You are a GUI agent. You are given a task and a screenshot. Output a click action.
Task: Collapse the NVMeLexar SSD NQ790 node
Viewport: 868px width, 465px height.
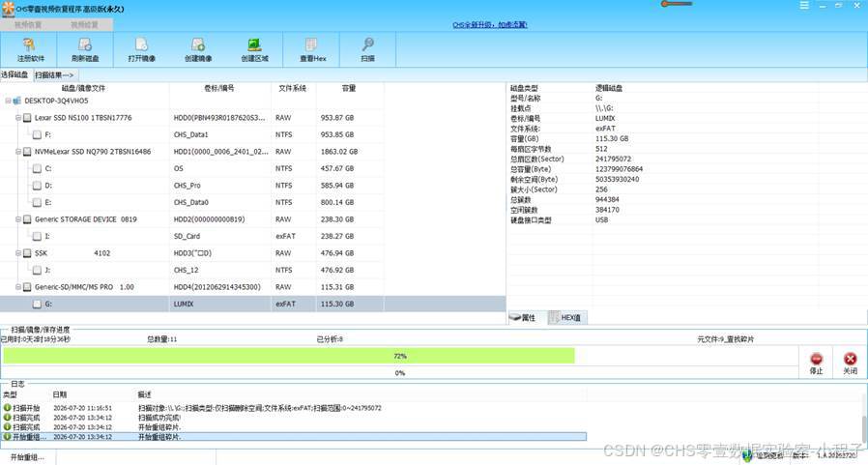(x=17, y=152)
